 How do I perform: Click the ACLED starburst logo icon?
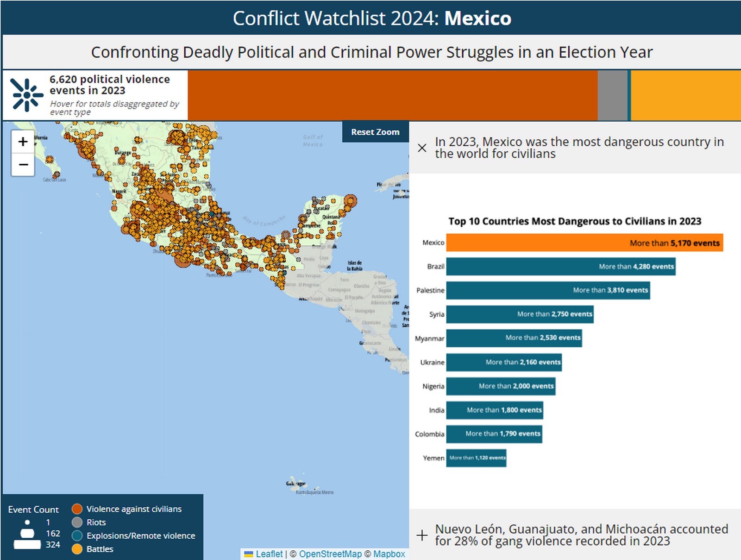27,95
